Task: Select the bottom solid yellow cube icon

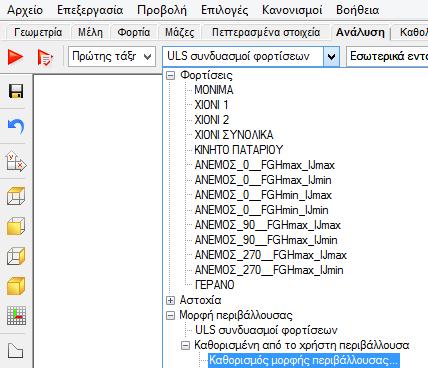Action: (x=16, y=286)
